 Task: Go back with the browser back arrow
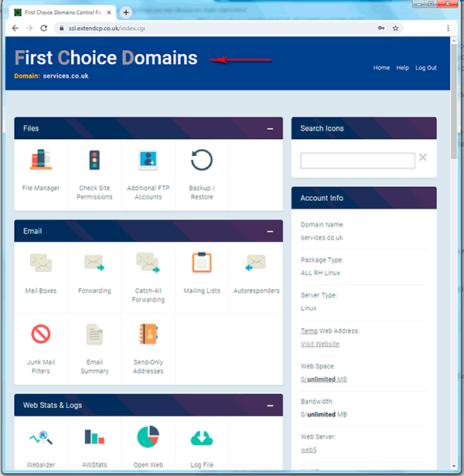point(15,29)
